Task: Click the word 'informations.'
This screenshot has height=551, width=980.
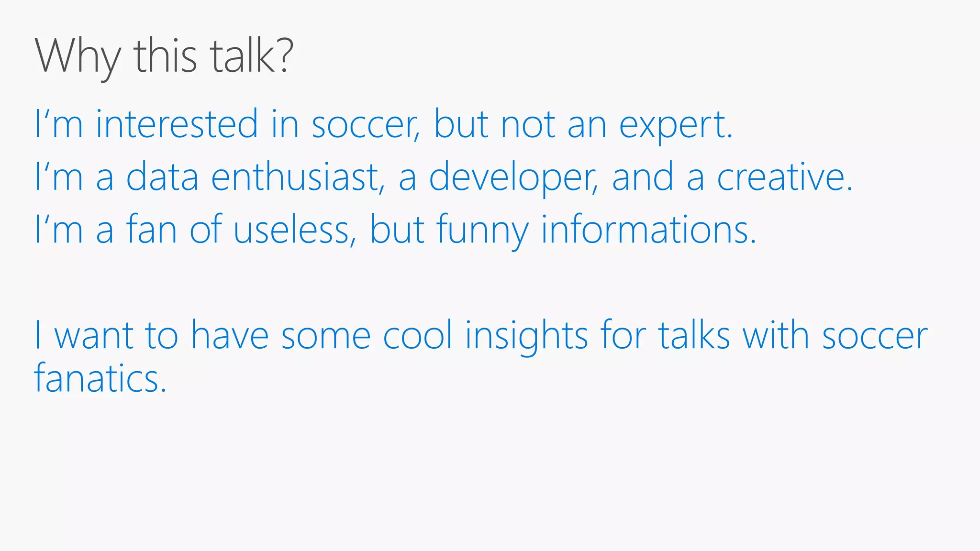Action: pyautogui.click(x=649, y=229)
